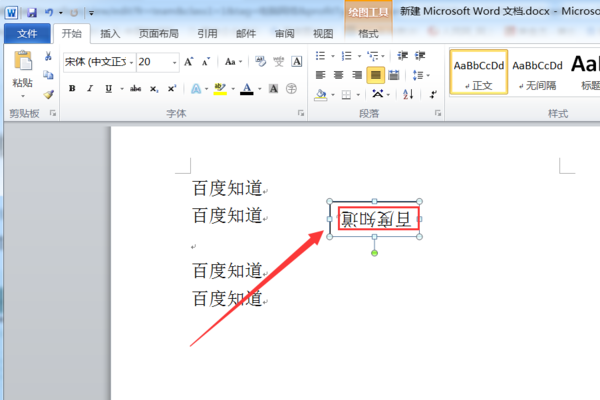Click the green rotation handle of the text box
This screenshot has width=600, height=400.
(x=375, y=253)
